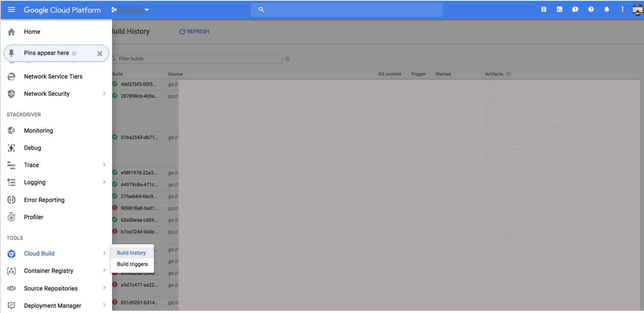
Task: Click help icon next to Filter builds
Action: (x=288, y=59)
